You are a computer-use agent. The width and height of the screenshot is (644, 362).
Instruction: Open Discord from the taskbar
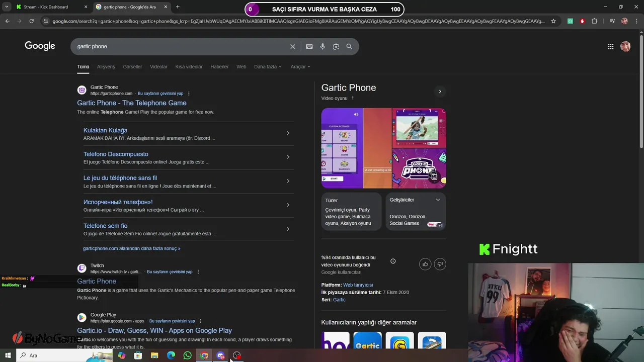220,355
